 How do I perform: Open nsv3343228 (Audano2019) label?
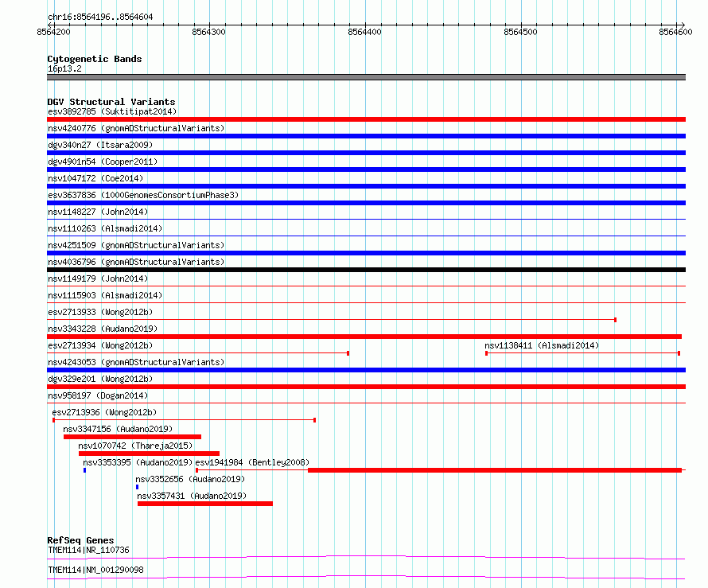pyautogui.click(x=103, y=329)
